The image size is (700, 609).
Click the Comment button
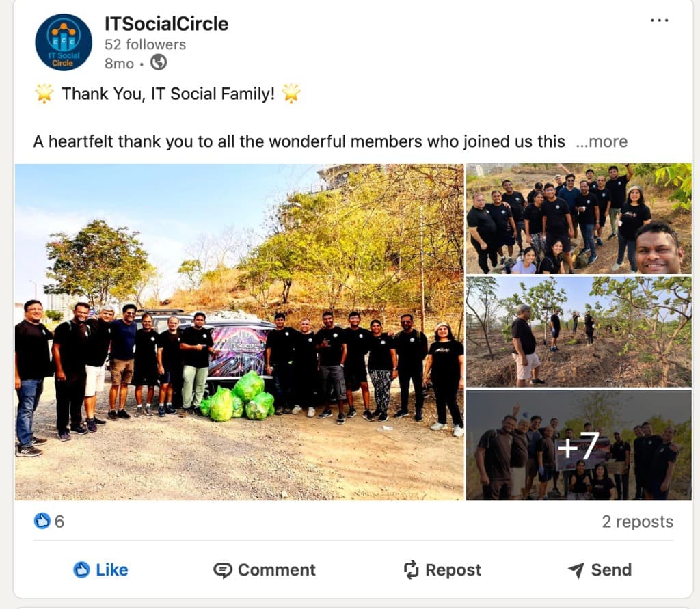tap(265, 570)
